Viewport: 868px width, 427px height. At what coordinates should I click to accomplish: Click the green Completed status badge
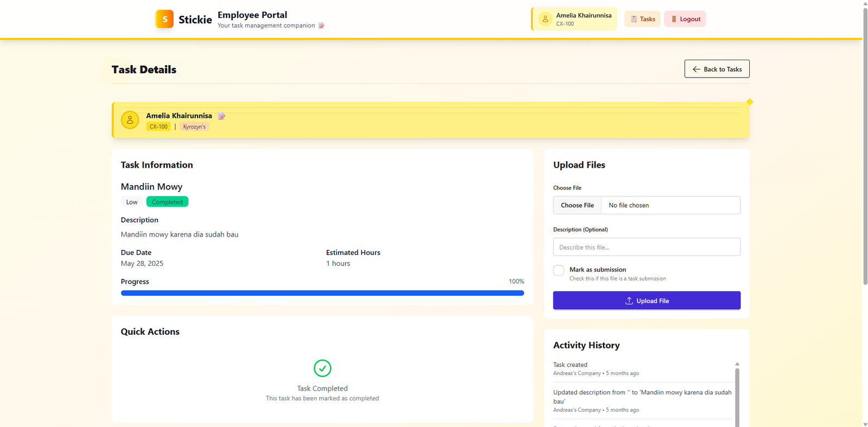(x=167, y=202)
